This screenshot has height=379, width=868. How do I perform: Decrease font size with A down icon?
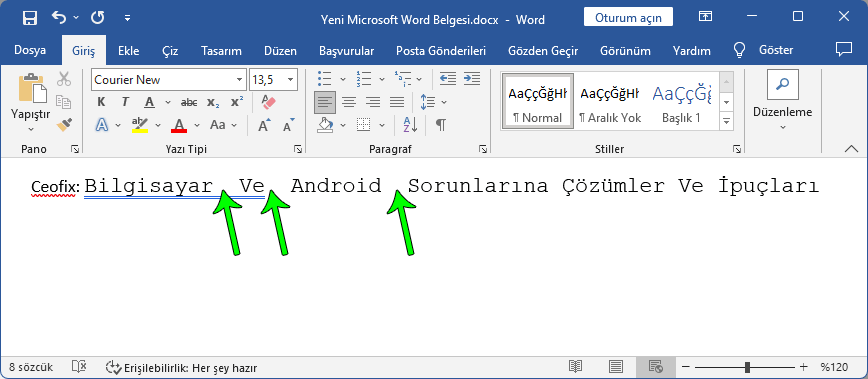289,125
